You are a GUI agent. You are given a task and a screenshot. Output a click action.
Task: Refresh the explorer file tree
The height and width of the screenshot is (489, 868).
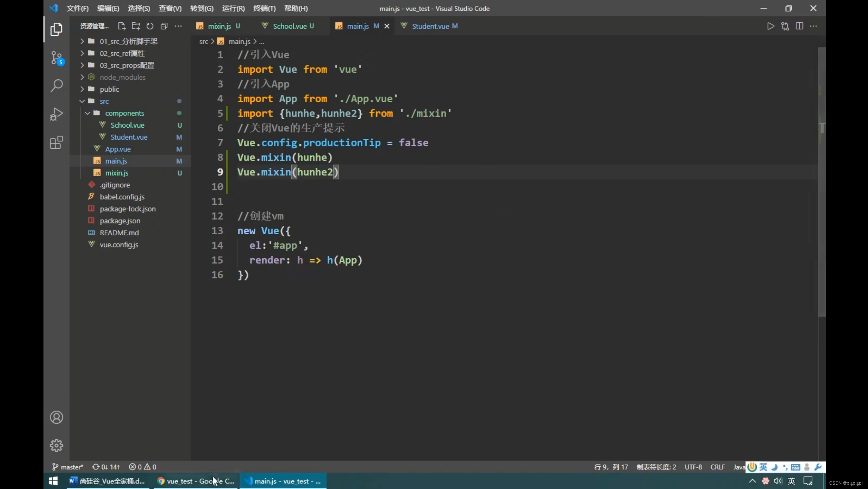tap(150, 26)
